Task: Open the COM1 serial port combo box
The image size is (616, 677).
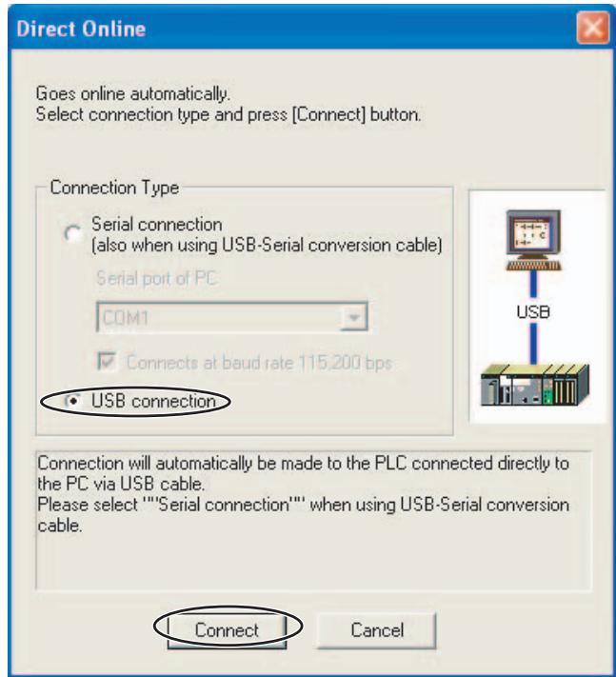Action: pyautogui.click(x=232, y=317)
